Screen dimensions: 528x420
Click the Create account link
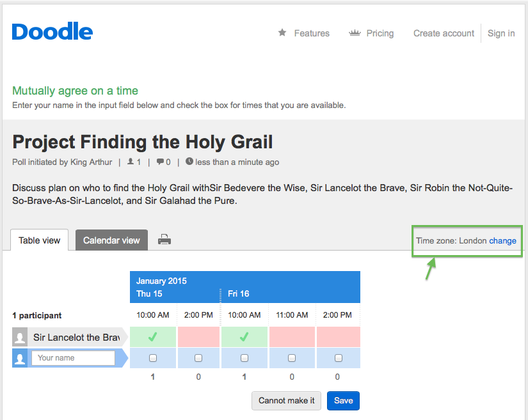tap(444, 33)
